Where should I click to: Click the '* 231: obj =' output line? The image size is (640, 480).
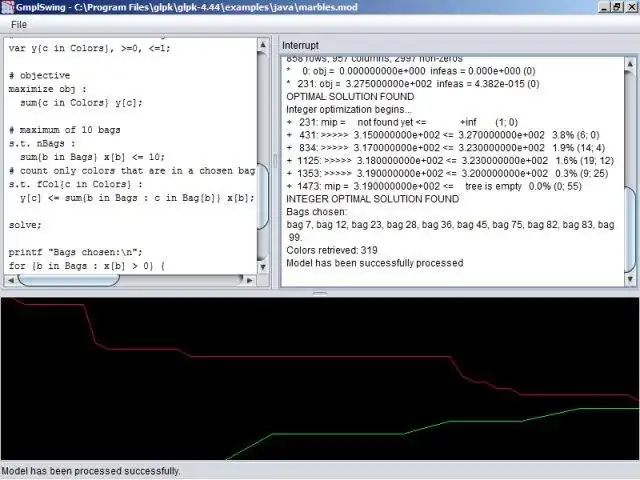pos(413,84)
